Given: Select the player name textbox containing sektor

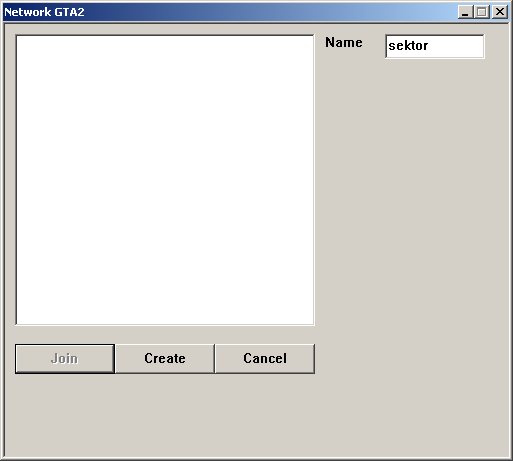Looking at the screenshot, I should [435, 46].
